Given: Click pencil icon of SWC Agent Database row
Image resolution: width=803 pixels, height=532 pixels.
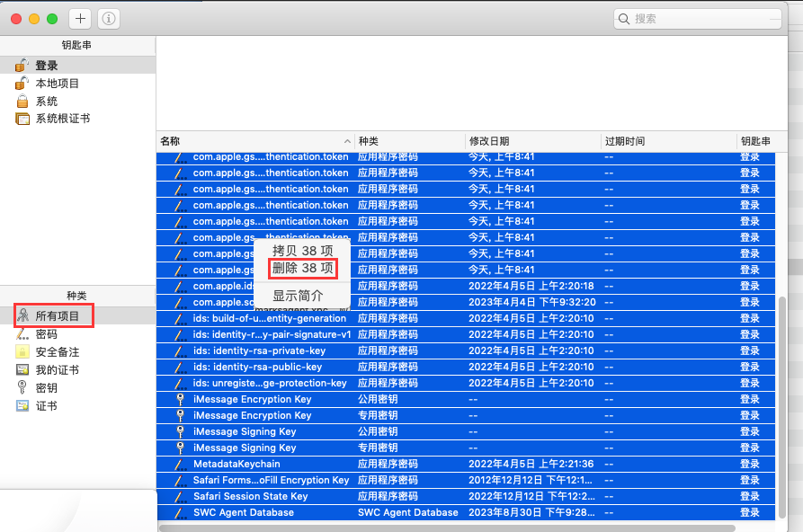Looking at the screenshot, I should [180, 512].
